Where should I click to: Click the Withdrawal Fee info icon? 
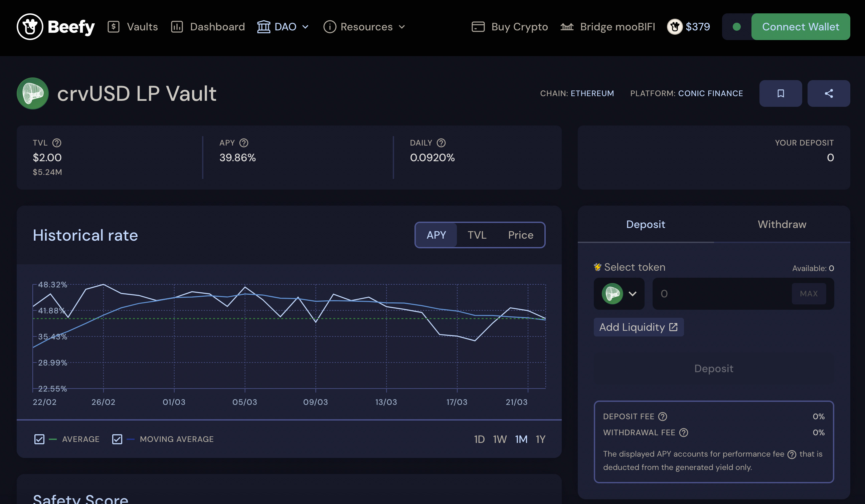click(x=683, y=433)
